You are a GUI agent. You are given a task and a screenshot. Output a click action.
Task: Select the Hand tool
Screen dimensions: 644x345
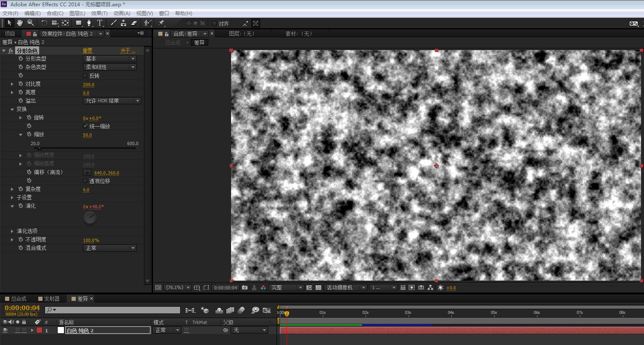click(20, 23)
